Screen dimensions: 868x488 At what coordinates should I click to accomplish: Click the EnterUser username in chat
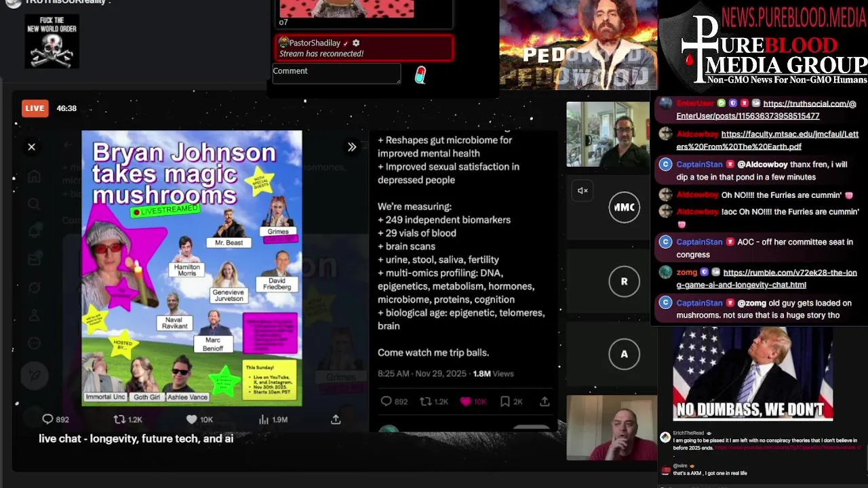pyautogui.click(x=695, y=104)
